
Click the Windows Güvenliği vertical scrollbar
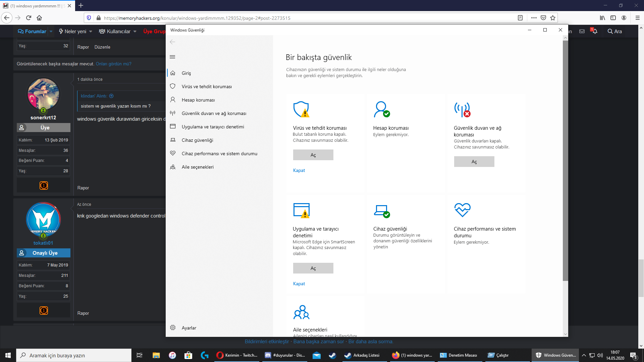[x=566, y=161]
